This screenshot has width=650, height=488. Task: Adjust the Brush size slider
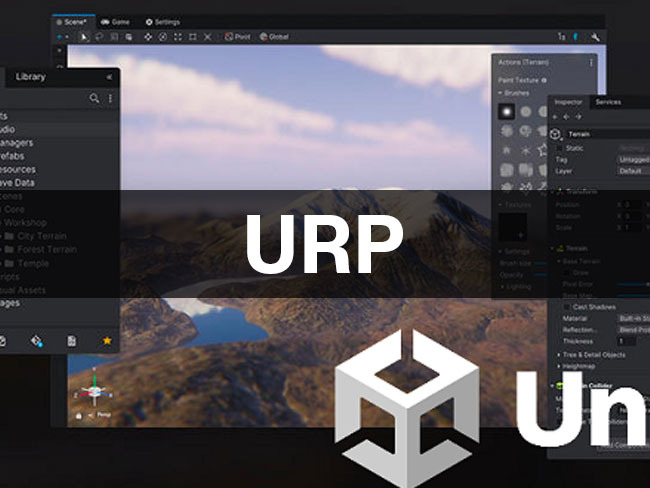[541, 263]
